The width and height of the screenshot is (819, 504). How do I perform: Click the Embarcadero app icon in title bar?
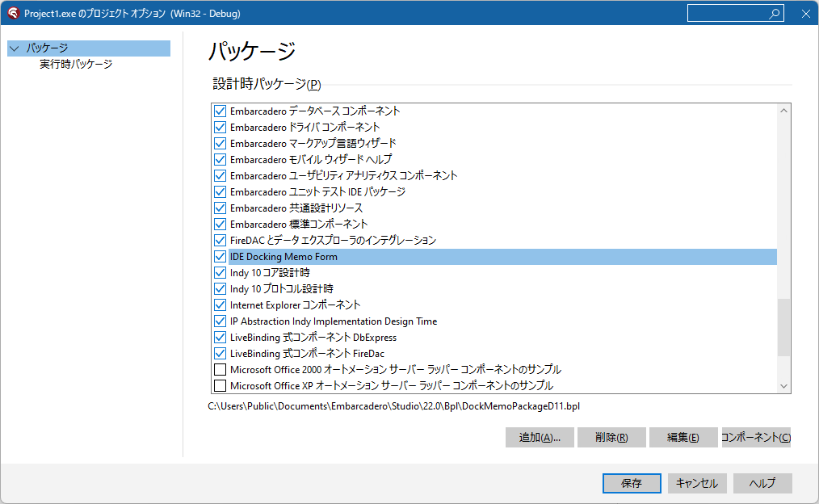pyautogui.click(x=13, y=13)
